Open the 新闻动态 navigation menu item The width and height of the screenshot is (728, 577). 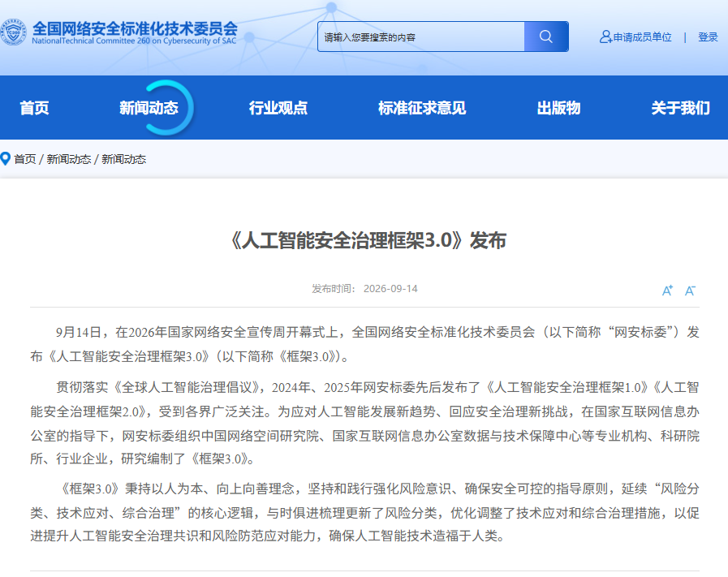149,108
